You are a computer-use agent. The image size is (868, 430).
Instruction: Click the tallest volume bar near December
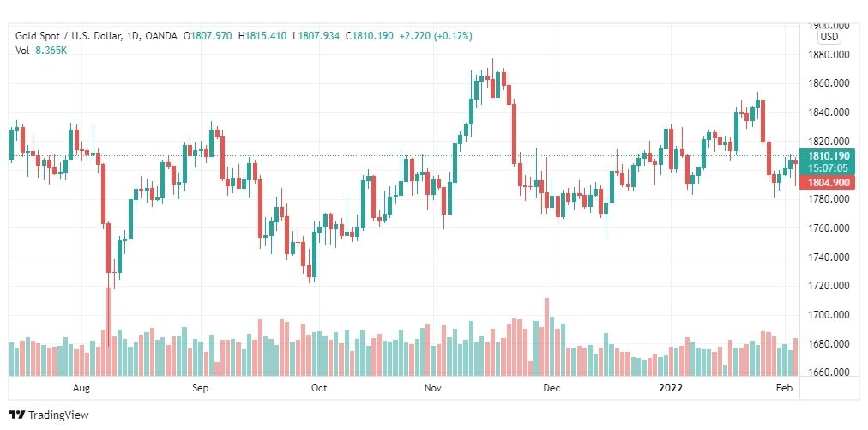(x=546, y=337)
